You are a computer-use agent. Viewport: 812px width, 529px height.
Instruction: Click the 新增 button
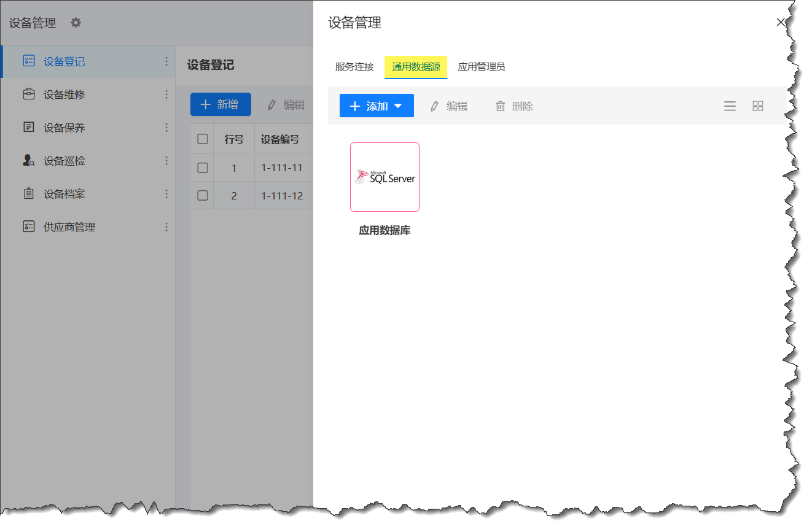[221, 104]
